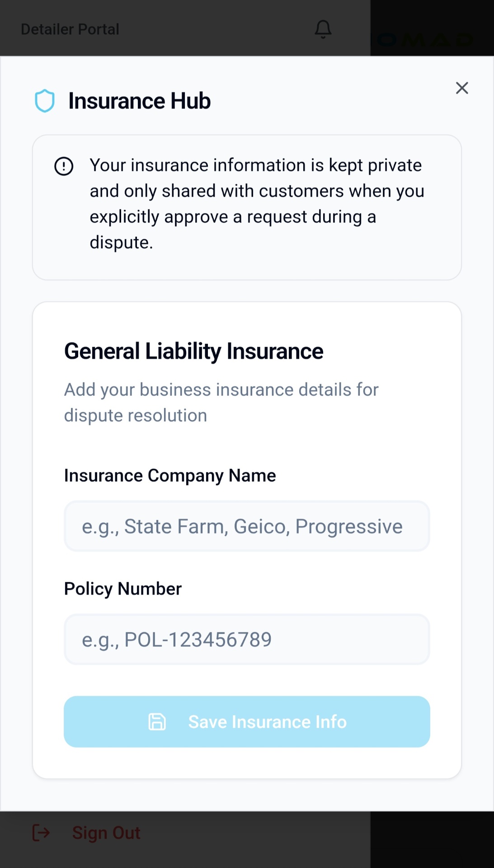494x868 pixels.
Task: Open notifications bell in header
Action: 323,29
